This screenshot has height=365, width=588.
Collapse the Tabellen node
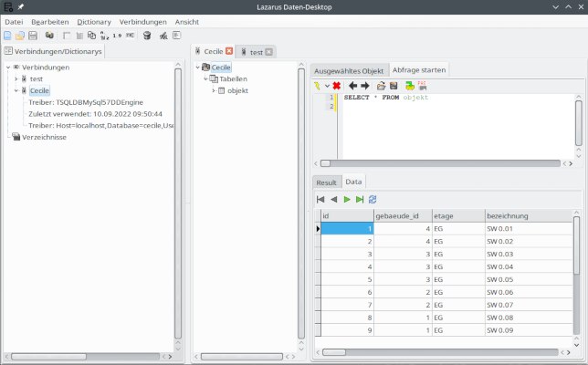(x=205, y=79)
